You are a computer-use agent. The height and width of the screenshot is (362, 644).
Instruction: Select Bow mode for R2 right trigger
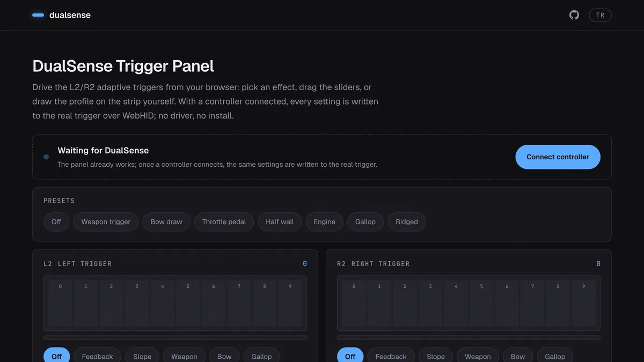click(518, 356)
